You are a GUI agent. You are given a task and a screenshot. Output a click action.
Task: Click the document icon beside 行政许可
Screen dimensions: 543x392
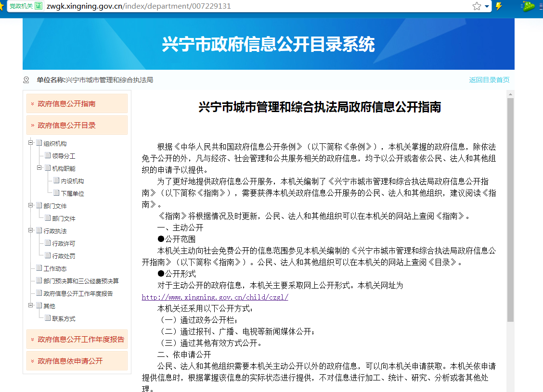pyautogui.click(x=48, y=243)
